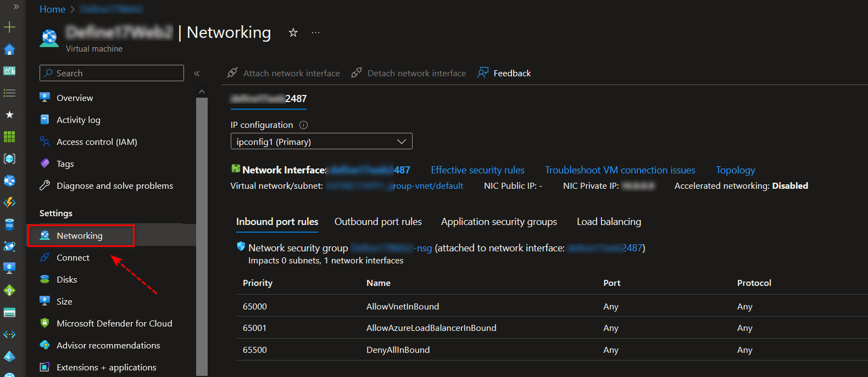
Task: Open Troubleshoot VM connection issues link
Action: 620,170
